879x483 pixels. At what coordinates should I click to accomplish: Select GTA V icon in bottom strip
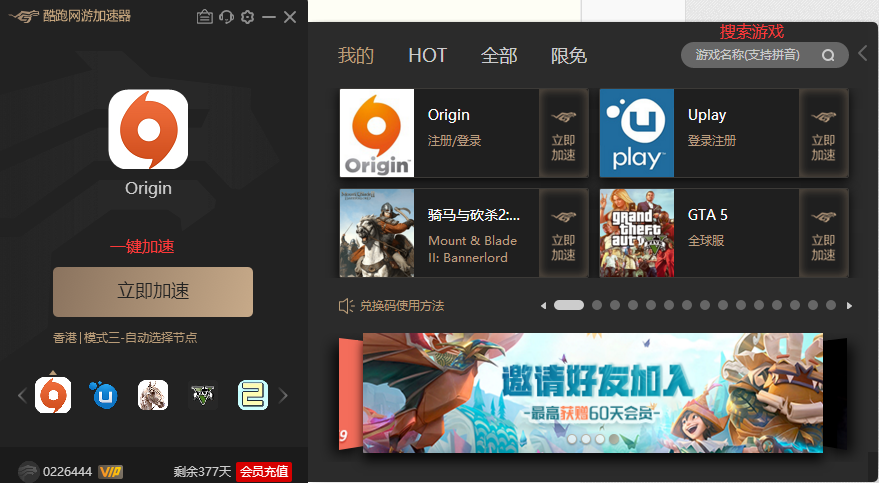click(203, 395)
